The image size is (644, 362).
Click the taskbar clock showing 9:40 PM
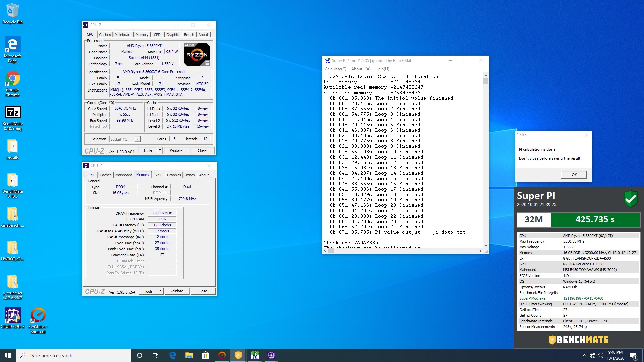615,355
